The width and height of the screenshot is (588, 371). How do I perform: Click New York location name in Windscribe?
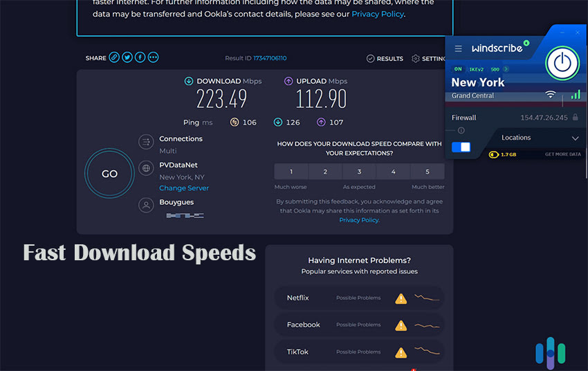pos(478,82)
